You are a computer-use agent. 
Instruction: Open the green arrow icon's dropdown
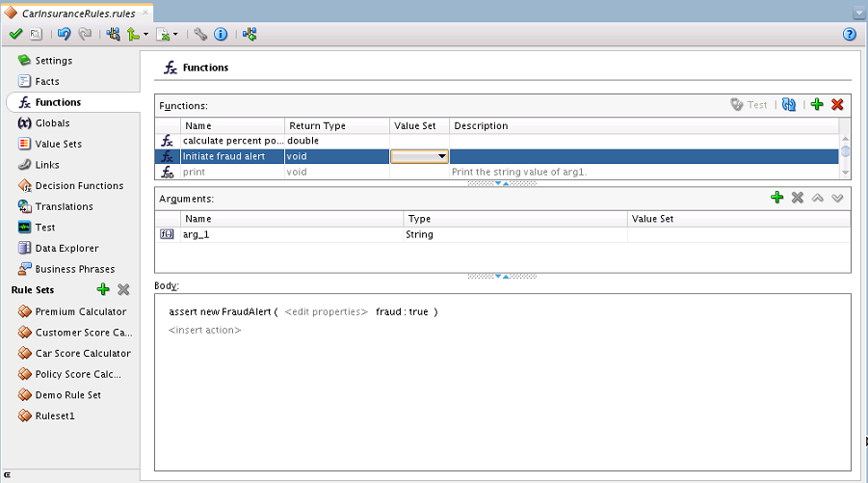(146, 35)
